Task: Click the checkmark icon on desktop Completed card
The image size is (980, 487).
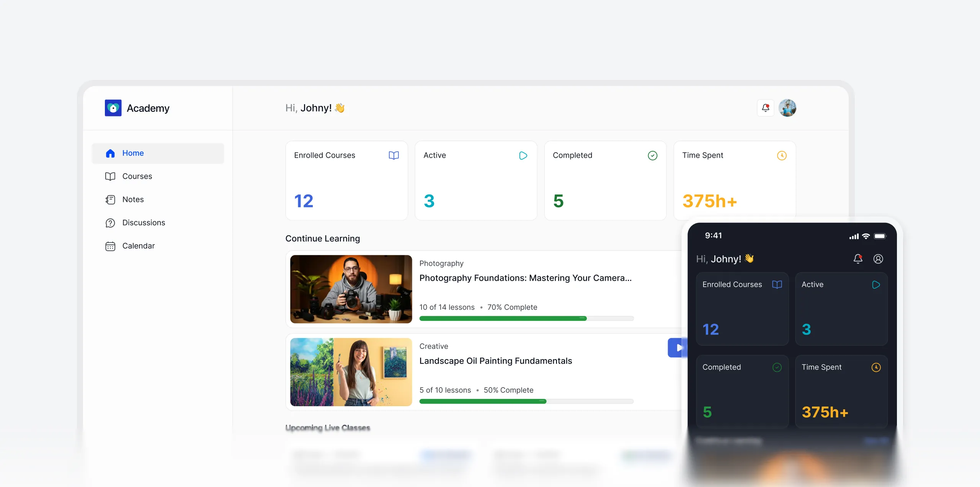Action: pyautogui.click(x=653, y=155)
